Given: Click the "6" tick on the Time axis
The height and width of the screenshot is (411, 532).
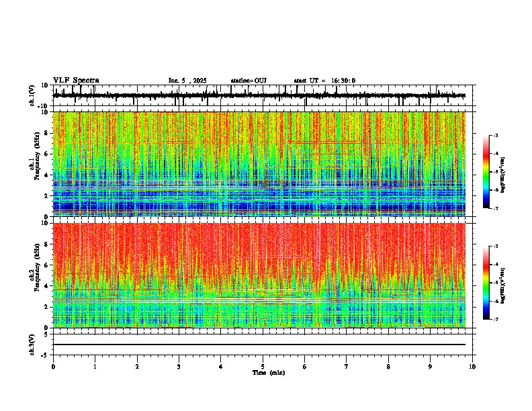Looking at the screenshot, I should click(305, 367).
